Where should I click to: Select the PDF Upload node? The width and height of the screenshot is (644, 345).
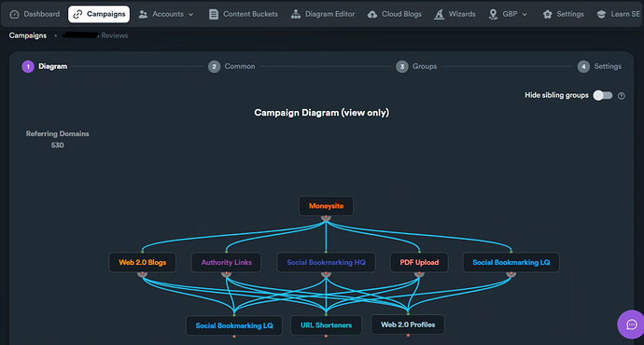pos(419,263)
